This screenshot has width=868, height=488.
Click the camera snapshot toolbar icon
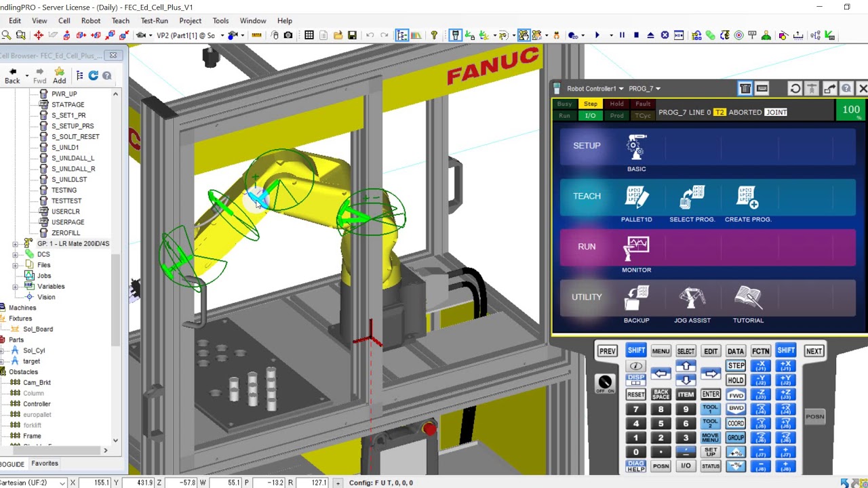tap(288, 35)
